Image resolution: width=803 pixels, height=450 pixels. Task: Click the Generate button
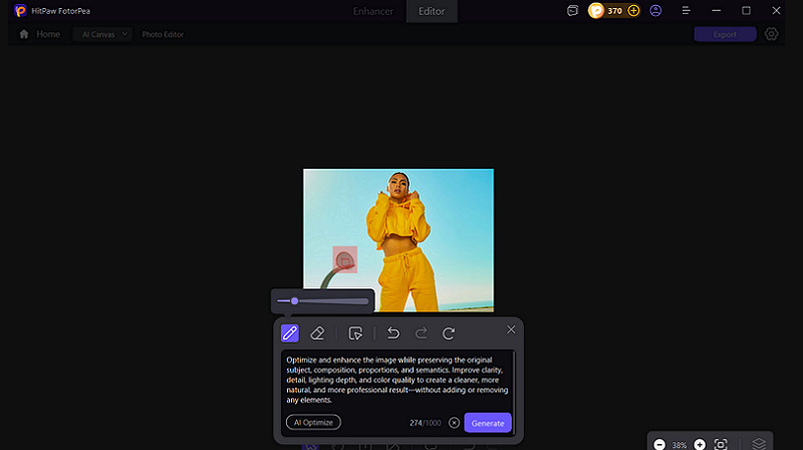click(x=488, y=423)
